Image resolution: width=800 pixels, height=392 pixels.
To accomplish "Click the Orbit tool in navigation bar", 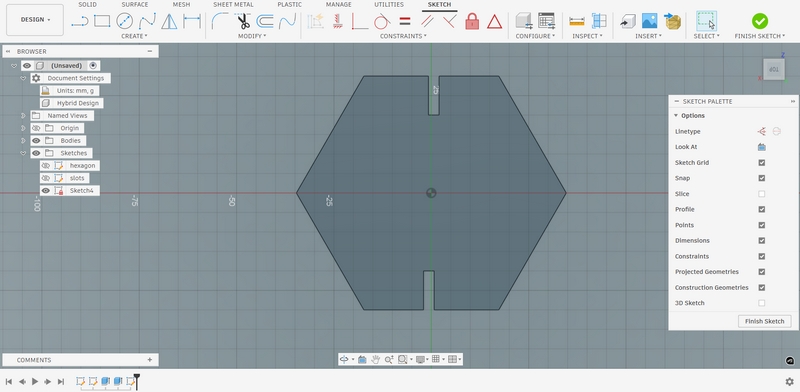I will tap(344, 359).
